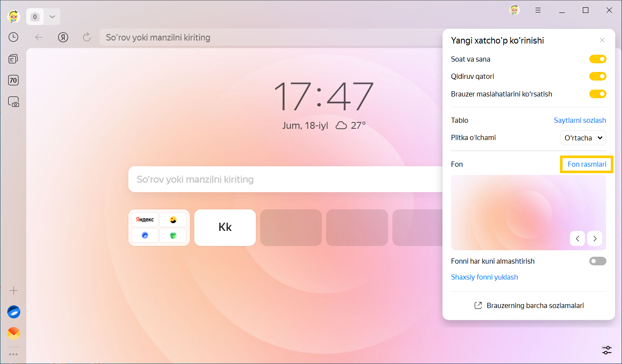Click the "Kk" tile on the tableau
The width and height of the screenshot is (622, 364).
coord(225,227)
